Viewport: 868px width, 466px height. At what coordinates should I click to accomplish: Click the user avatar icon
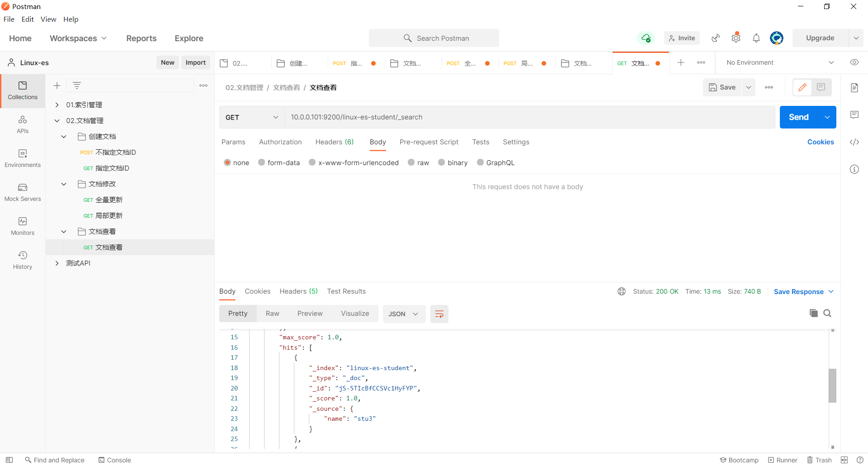click(x=777, y=38)
